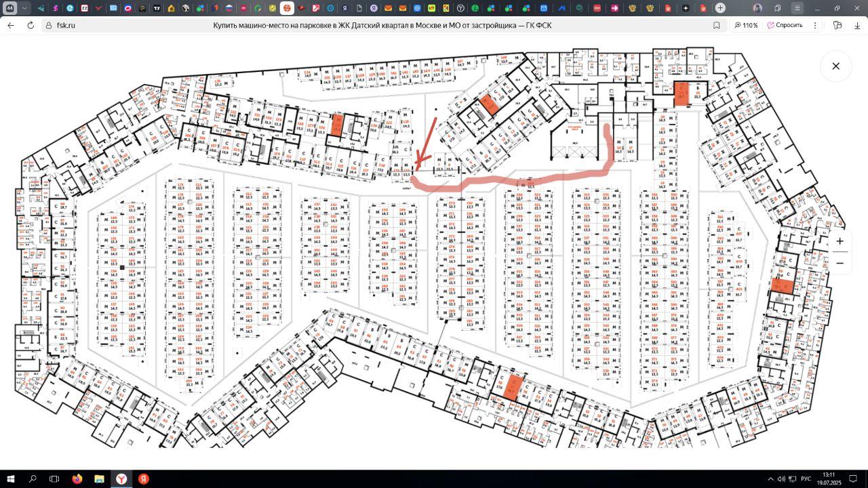Screen dimensions: 868x488
Task: Open Windows taskbar search
Action: tap(33, 479)
